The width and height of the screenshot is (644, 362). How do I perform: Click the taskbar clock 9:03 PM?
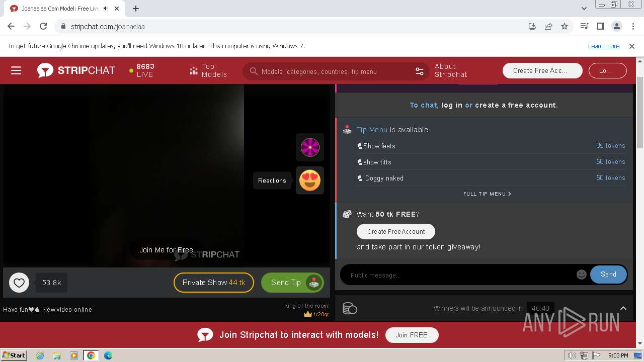coord(618,355)
